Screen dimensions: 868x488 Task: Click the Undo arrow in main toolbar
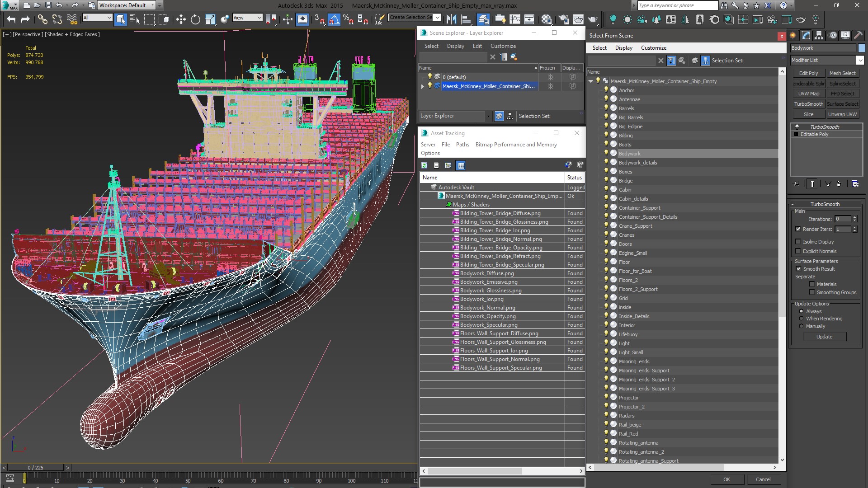click(x=11, y=19)
